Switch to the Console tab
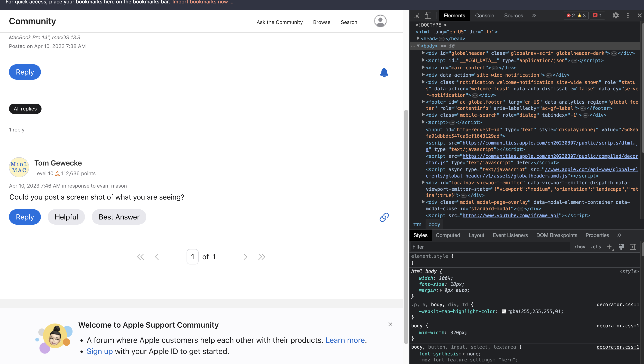 coord(484,15)
